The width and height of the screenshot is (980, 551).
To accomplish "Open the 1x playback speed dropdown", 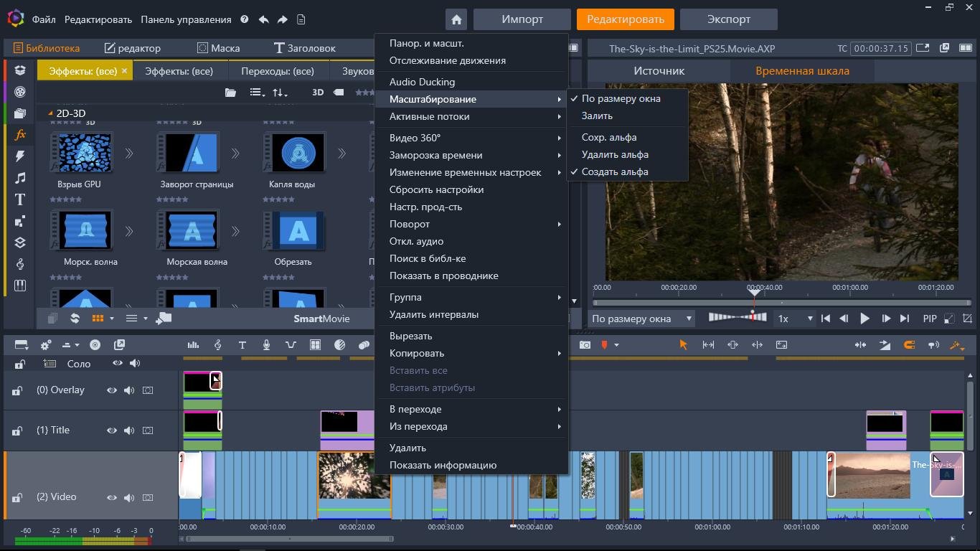I will tap(795, 319).
